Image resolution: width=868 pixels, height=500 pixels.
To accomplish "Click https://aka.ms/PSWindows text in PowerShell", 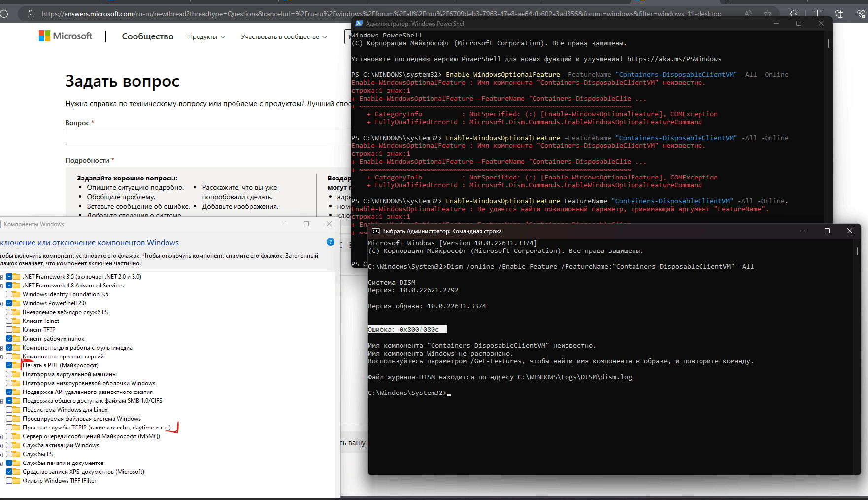I will pos(674,59).
